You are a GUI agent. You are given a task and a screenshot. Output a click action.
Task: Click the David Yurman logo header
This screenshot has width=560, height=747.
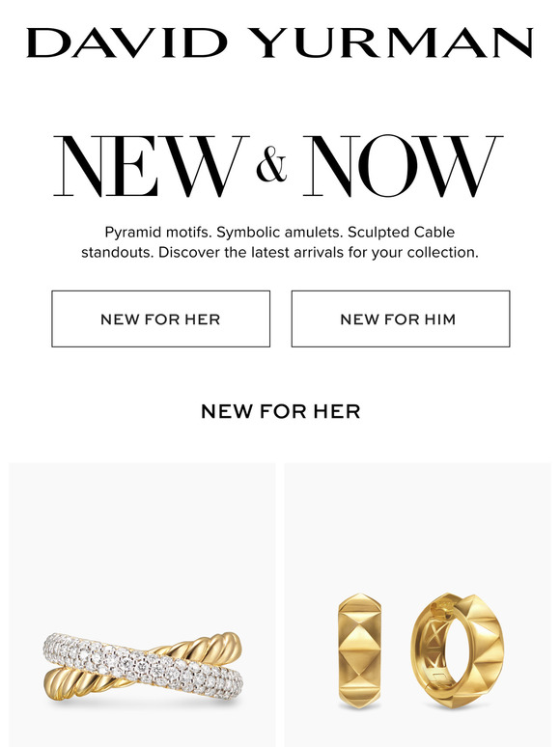pyautogui.click(x=280, y=42)
